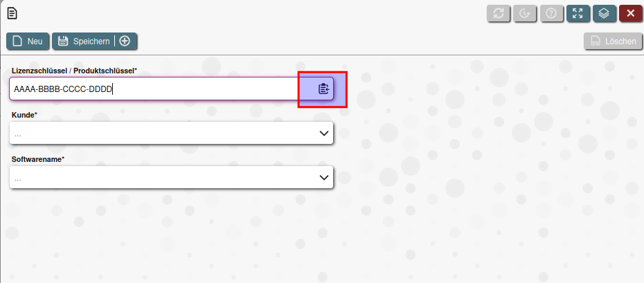Image resolution: width=644 pixels, height=283 pixels.
Task: Click the Softwarename field label
Action: [37, 159]
